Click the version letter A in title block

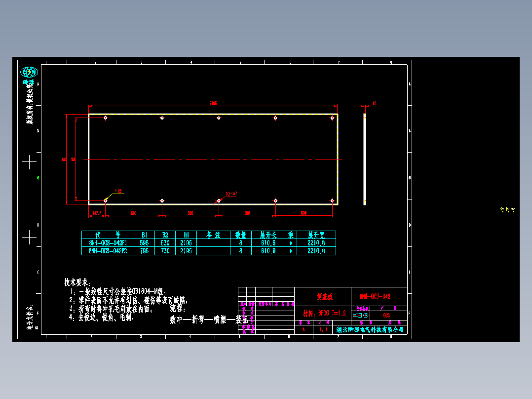tap(304, 329)
